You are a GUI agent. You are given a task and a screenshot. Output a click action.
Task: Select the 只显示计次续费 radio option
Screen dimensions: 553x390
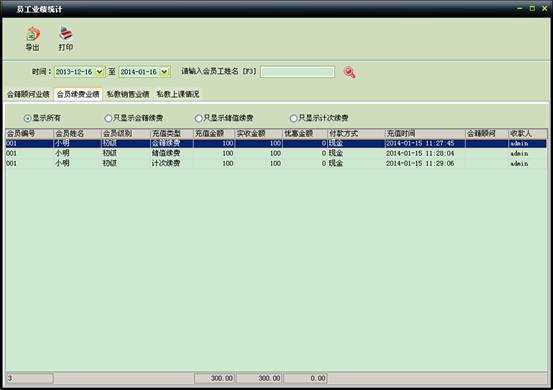pos(293,118)
